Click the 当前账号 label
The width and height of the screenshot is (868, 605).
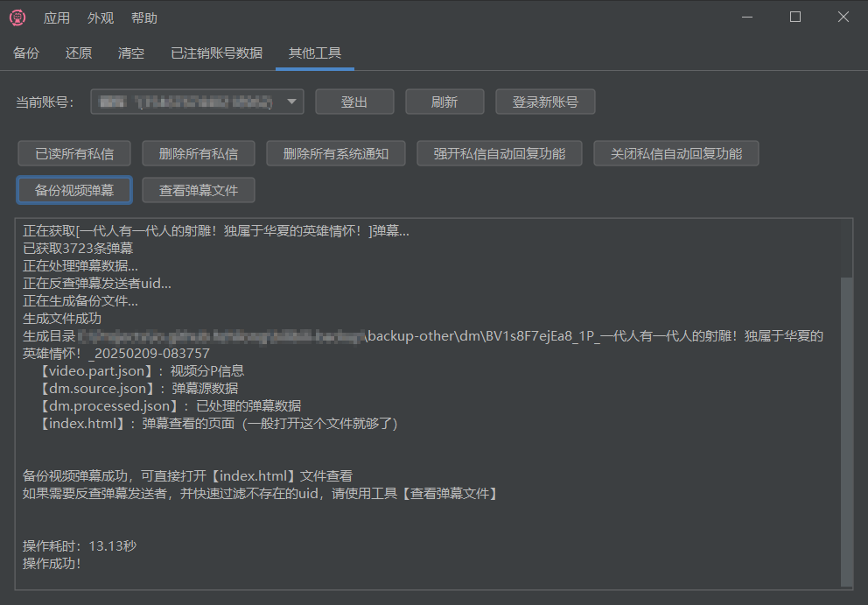45,102
